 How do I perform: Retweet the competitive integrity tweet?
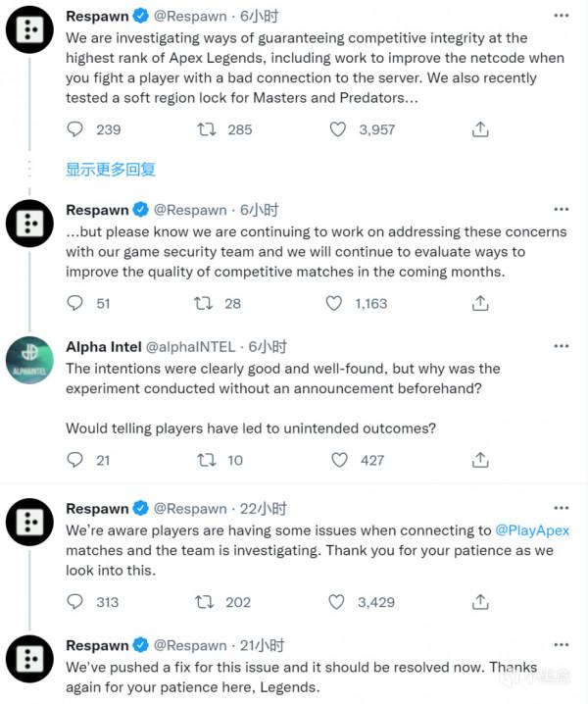click(207, 129)
